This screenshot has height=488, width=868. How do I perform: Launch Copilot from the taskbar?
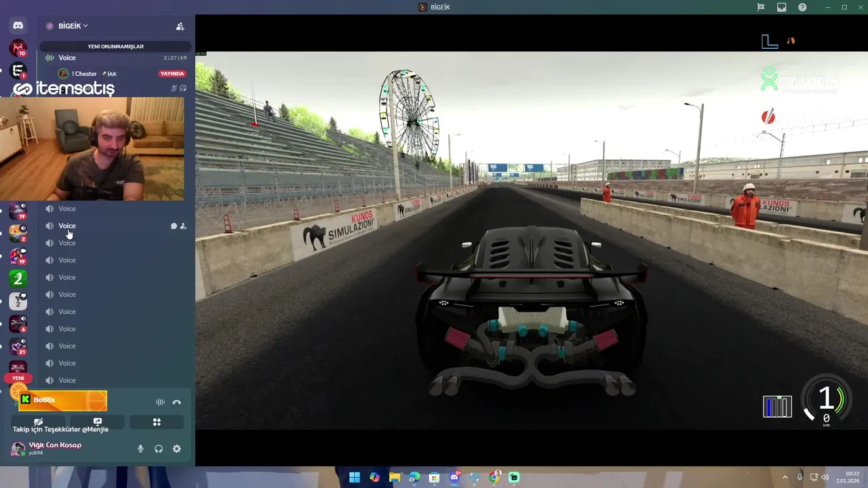pyautogui.click(x=374, y=477)
